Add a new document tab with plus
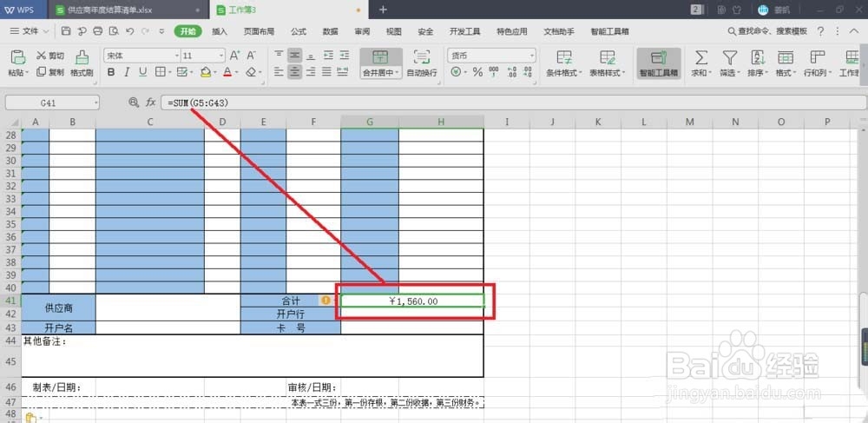The image size is (868, 423). 383,10
